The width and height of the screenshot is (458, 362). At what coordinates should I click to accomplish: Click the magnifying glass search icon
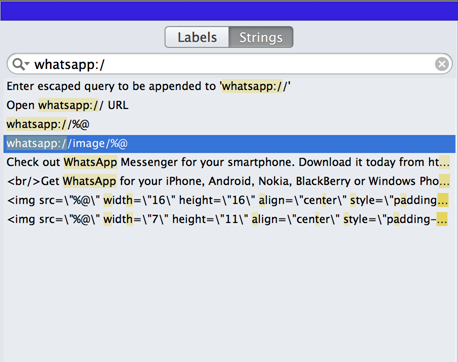[18, 64]
